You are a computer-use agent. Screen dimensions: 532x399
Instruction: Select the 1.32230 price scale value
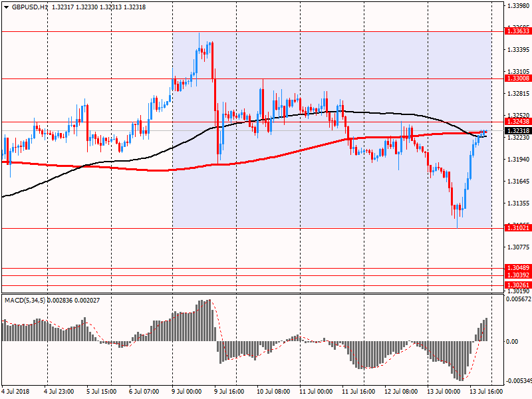click(x=518, y=138)
